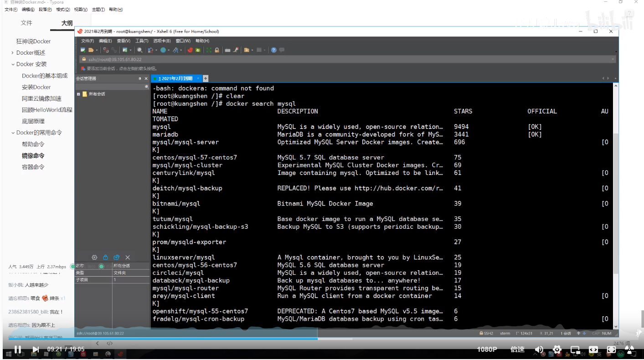
Task: Add a new Xshell tab with plus button
Action: (206, 78)
